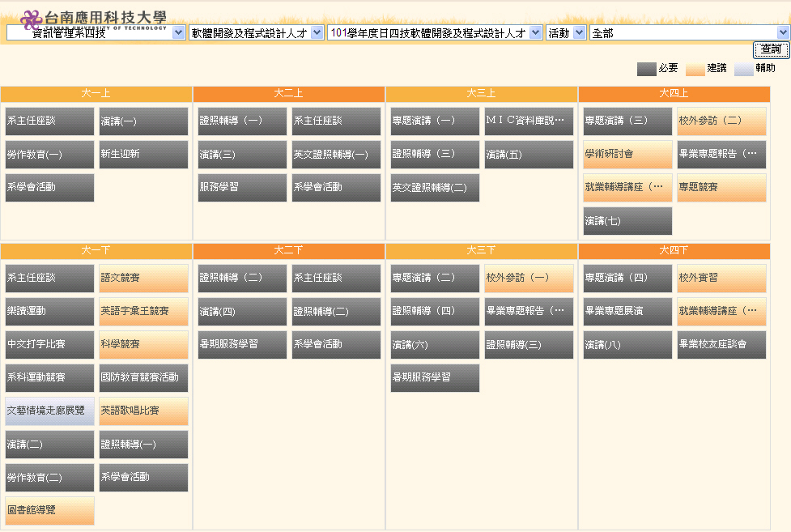Select the 英文證照輔導(一) tile

pyautogui.click(x=336, y=155)
